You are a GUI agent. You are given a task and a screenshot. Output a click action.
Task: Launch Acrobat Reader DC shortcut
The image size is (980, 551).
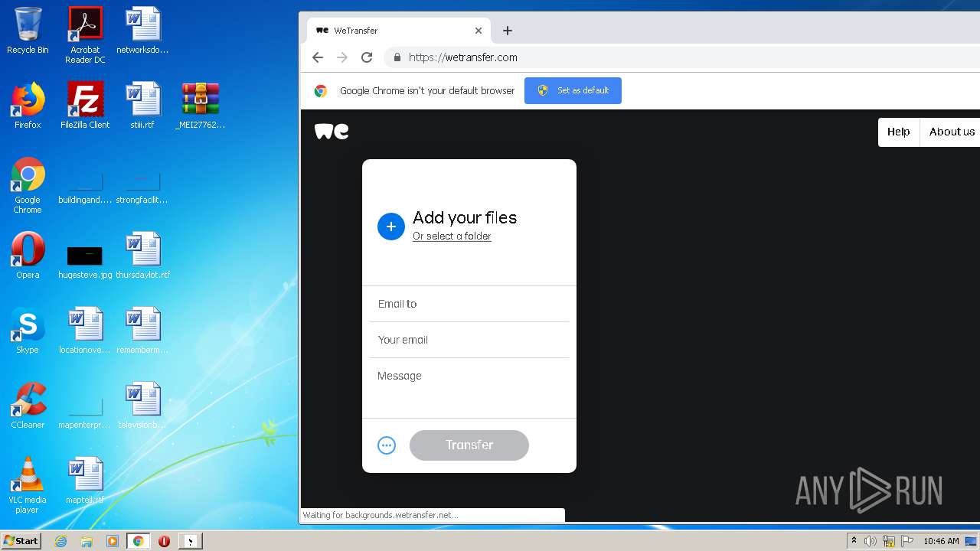click(x=85, y=35)
